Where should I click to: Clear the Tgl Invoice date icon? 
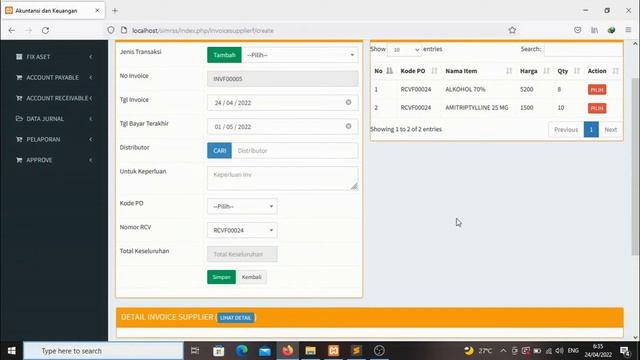click(348, 102)
